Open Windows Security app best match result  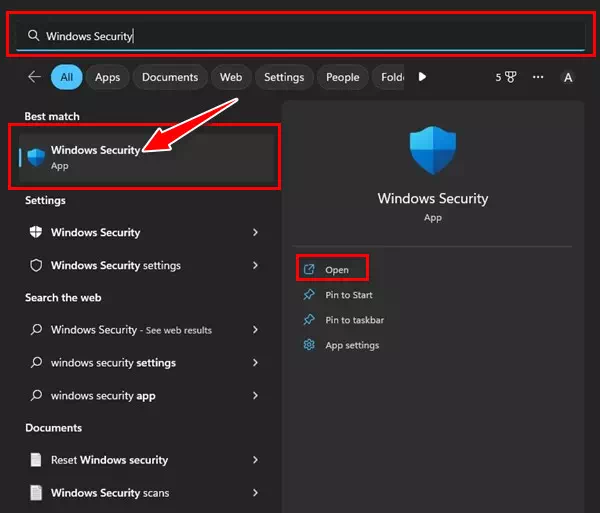(x=147, y=157)
